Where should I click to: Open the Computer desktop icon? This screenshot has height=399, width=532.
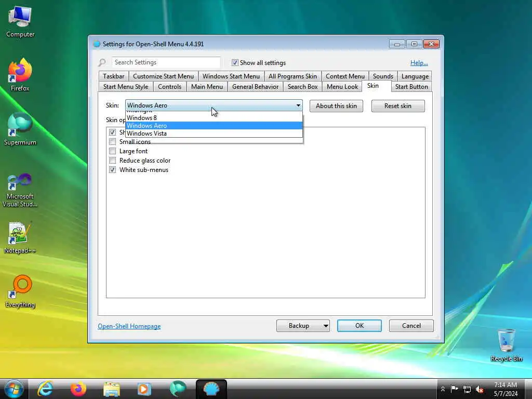(x=20, y=22)
